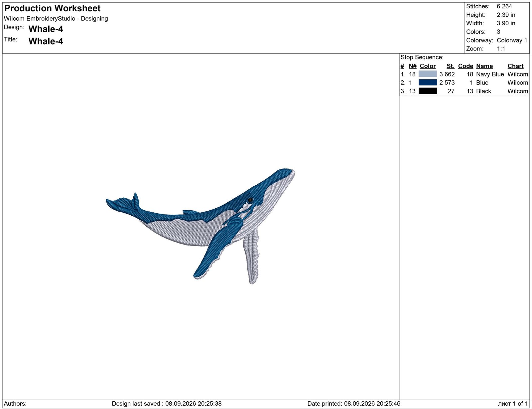Click the Height value '2.39 in'
This screenshot has height=409, width=532.
click(506, 15)
